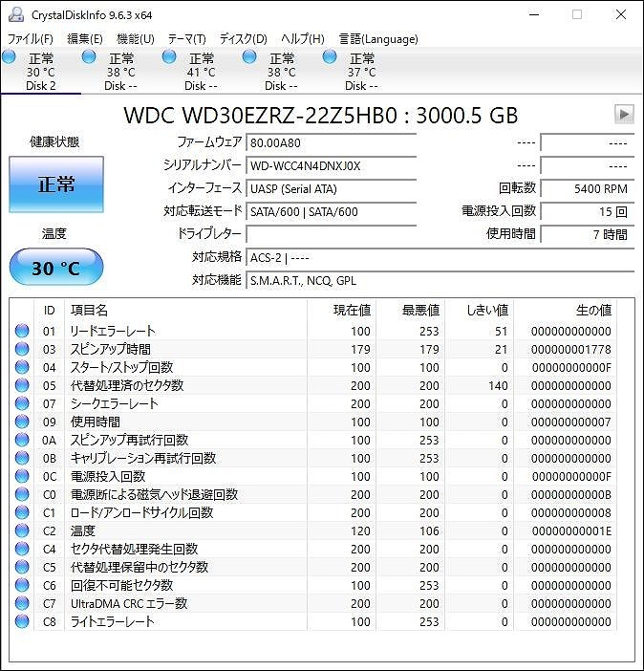644x671 pixels.
Task: Click the status dot for row ID 09
Action: pos(22,422)
